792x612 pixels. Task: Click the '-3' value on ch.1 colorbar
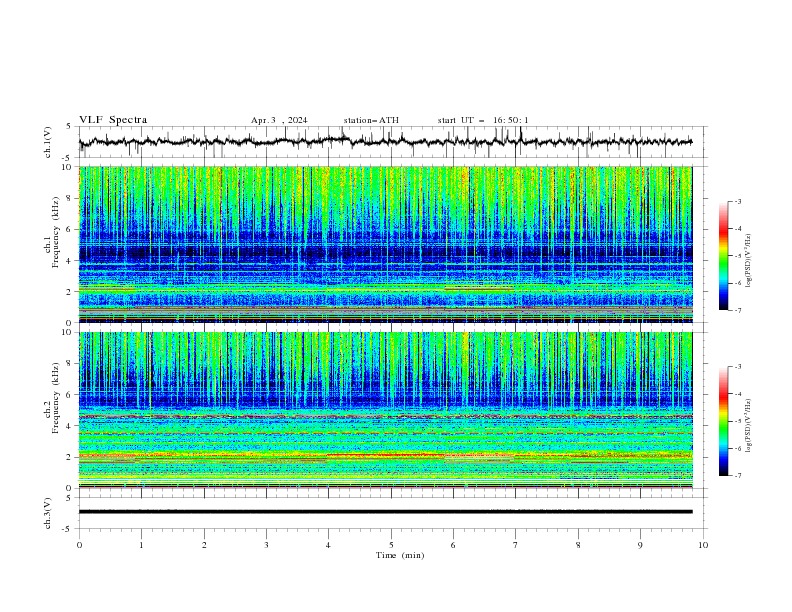pos(737,201)
